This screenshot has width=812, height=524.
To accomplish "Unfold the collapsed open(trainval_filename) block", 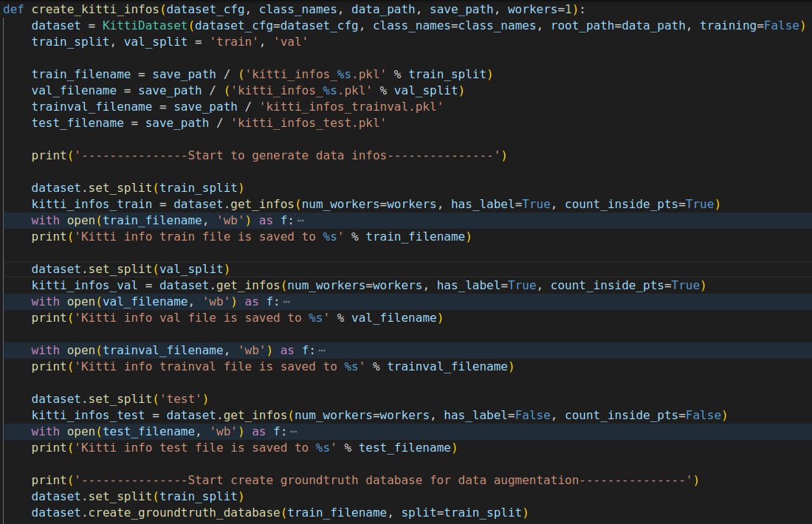I will click(x=322, y=351).
